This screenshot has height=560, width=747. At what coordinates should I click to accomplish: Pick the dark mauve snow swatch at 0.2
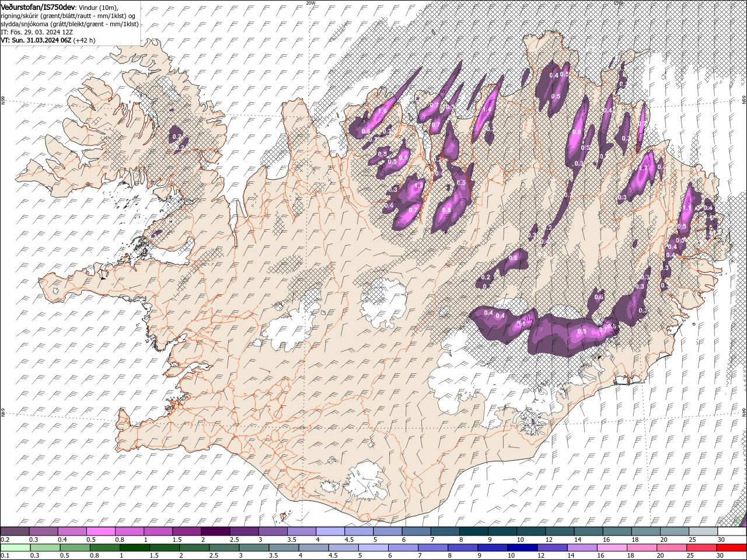[15, 531]
